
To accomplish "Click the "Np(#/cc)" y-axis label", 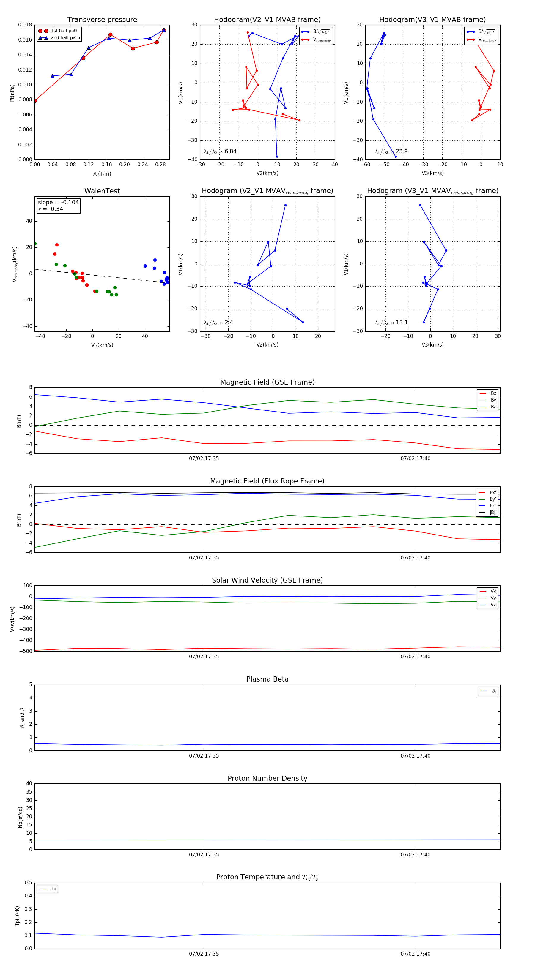I will (x=20, y=817).
